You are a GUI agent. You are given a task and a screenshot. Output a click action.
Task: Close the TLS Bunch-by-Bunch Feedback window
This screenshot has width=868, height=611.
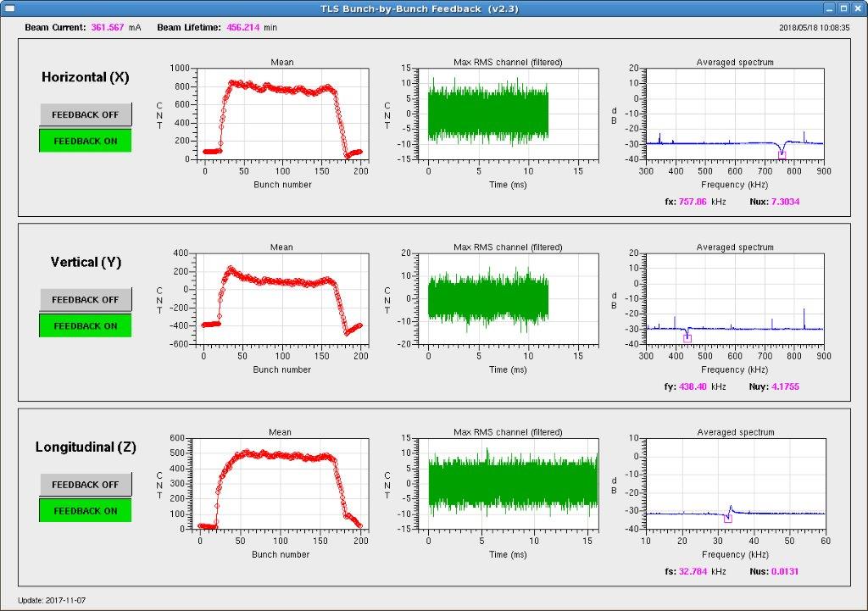(857, 8)
